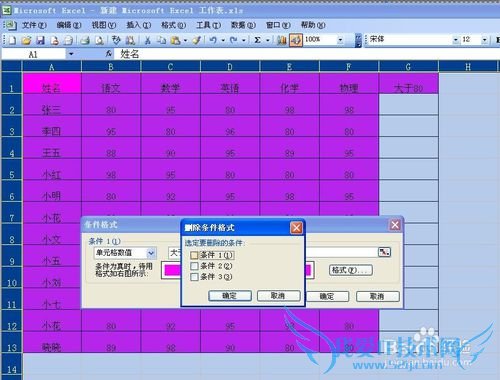This screenshot has height=380, width=500.
Task: Click header cell 大于80 in column G
Action: pyautogui.click(x=408, y=83)
